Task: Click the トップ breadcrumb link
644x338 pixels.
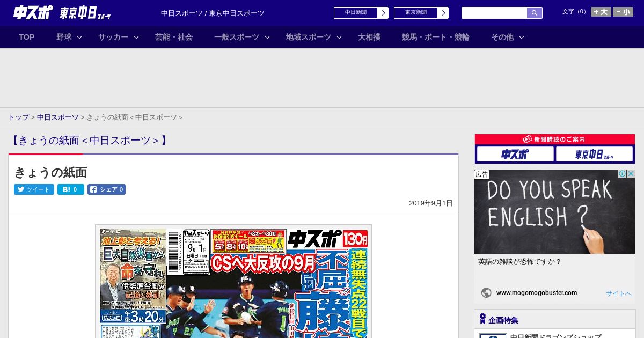Action: [x=18, y=117]
